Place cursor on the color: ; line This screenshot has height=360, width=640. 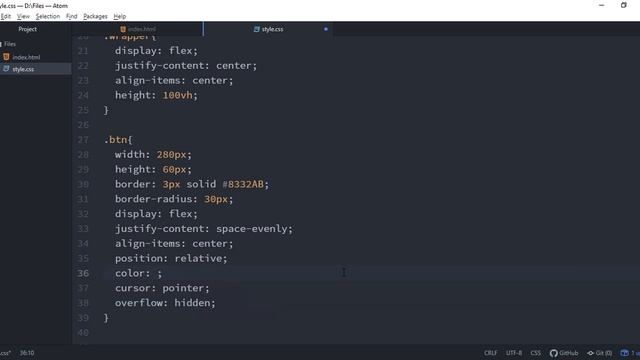(138, 273)
